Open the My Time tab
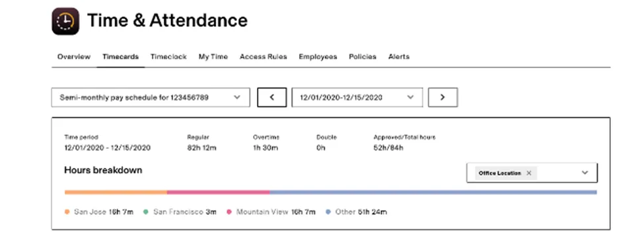Image resolution: width=644 pixels, height=240 pixels. 213,57
